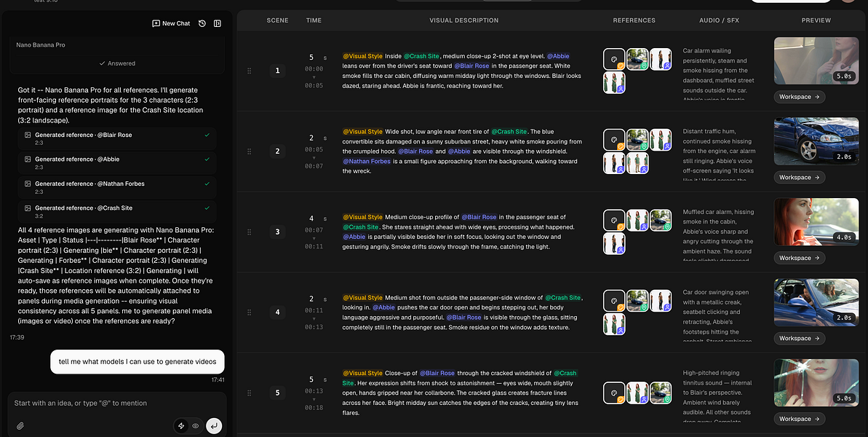Grab the drag handle for scene 1
The image size is (868, 437).
click(249, 71)
